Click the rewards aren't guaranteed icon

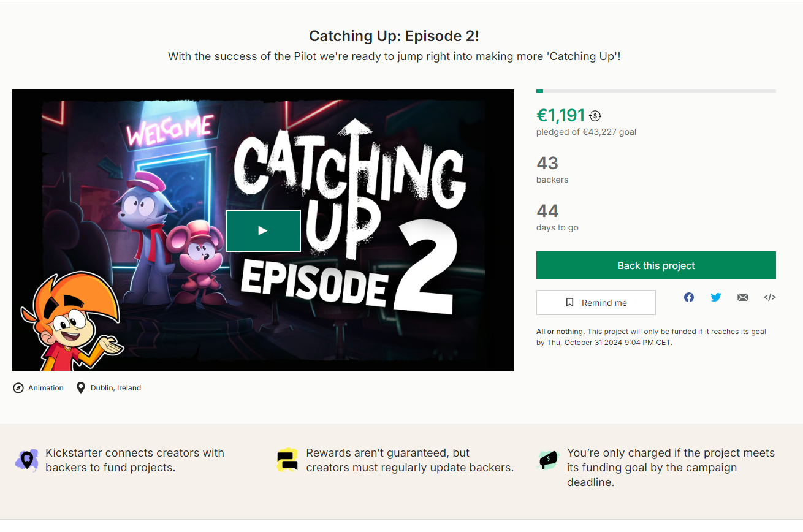click(287, 460)
